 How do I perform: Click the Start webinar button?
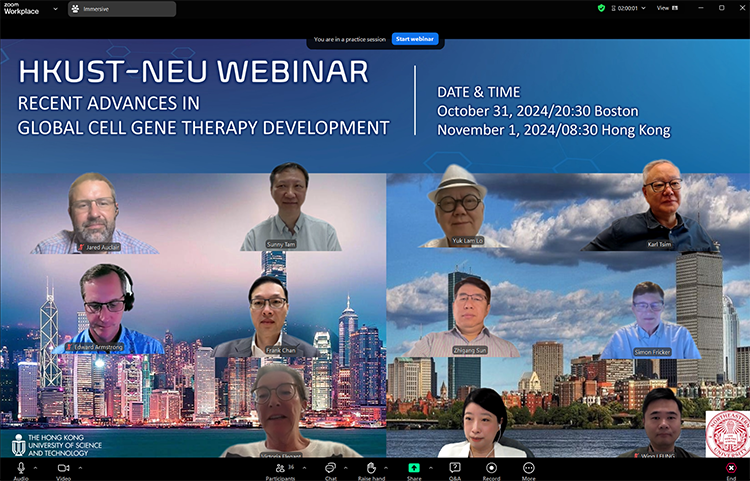pyautogui.click(x=415, y=39)
